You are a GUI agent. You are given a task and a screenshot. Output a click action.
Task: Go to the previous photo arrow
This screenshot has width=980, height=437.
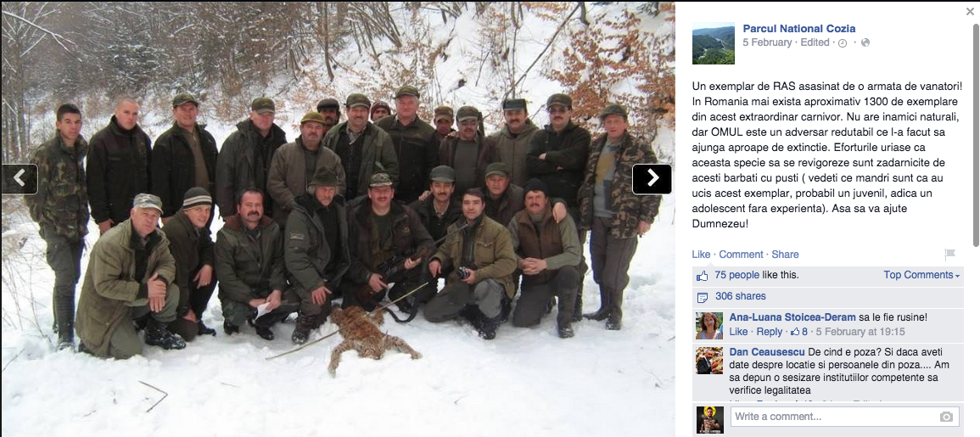coord(20,179)
